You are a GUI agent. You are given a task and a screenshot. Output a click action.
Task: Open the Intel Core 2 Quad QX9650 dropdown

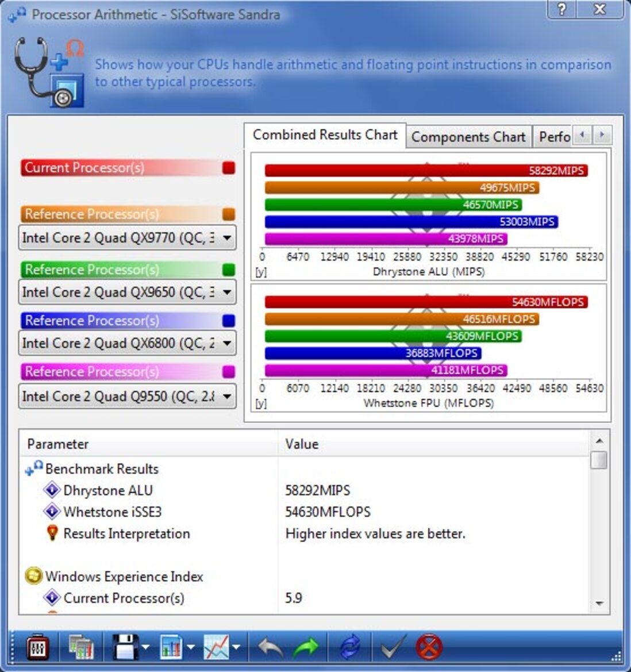[127, 292]
